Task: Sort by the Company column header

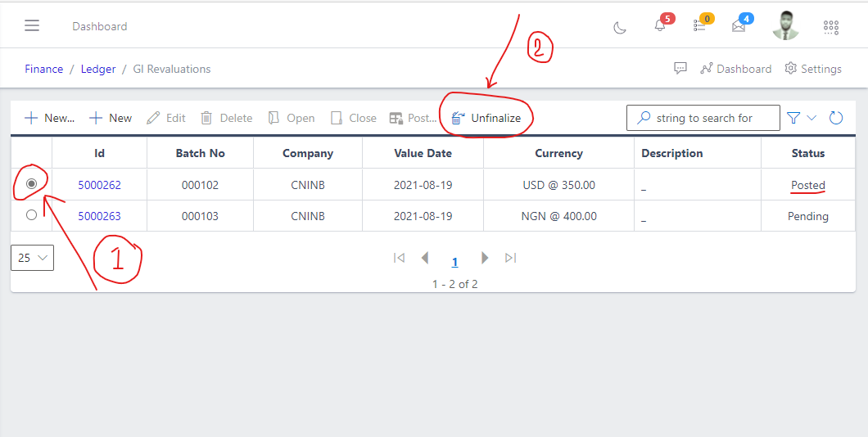Action: pos(308,153)
